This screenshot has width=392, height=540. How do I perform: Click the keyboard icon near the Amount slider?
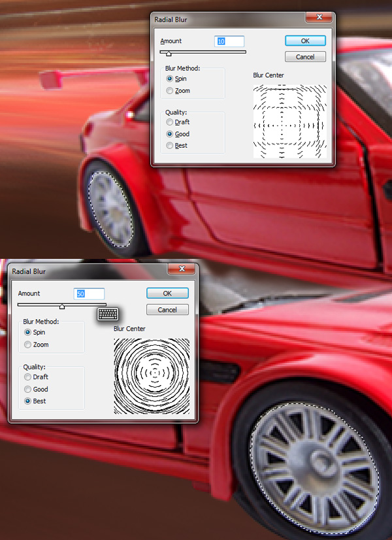coord(108,314)
